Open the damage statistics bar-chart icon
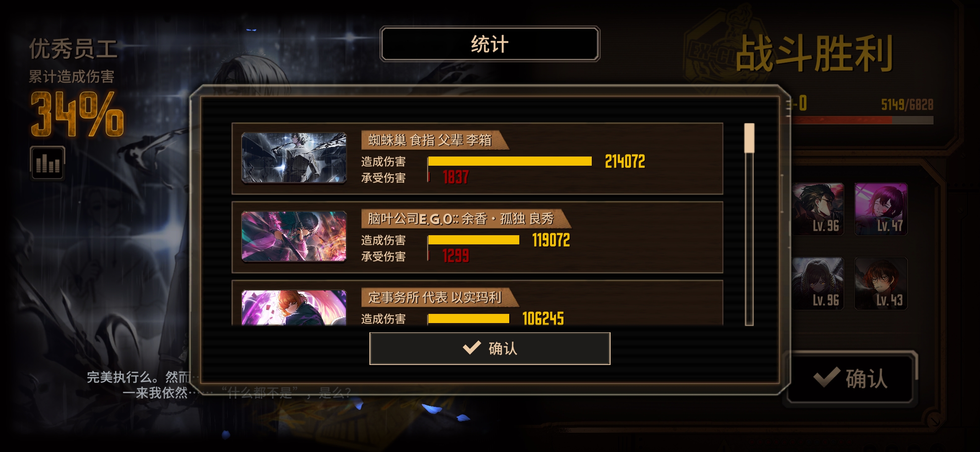The image size is (980, 452). pyautogui.click(x=47, y=162)
